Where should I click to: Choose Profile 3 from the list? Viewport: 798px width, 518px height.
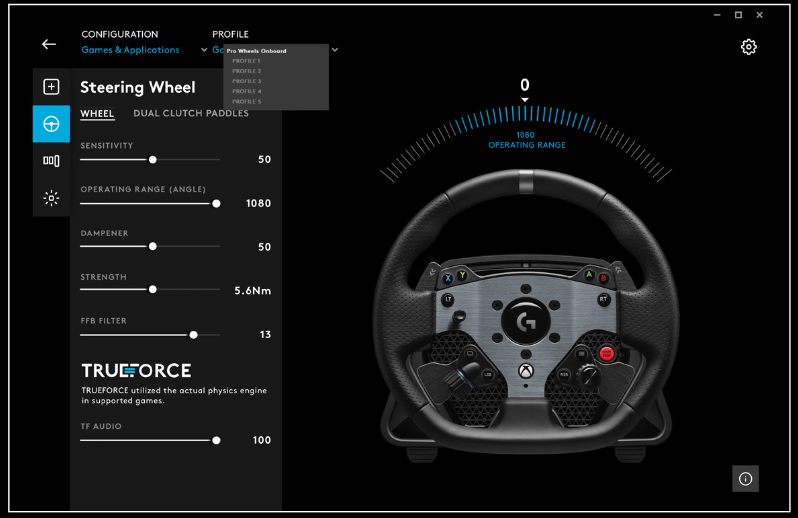click(246, 81)
